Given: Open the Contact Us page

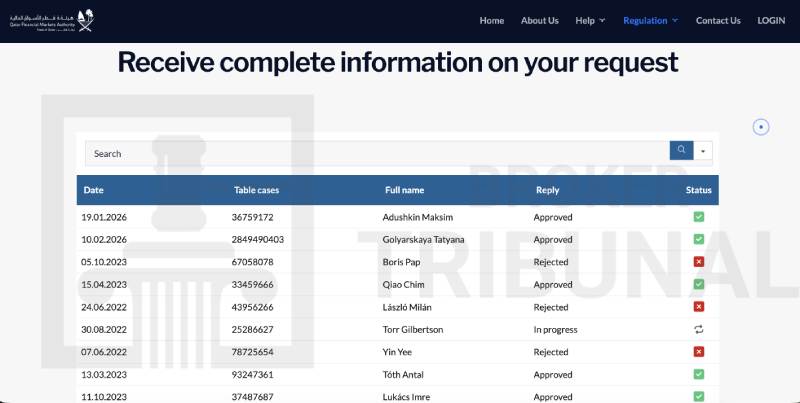Looking at the screenshot, I should [718, 20].
